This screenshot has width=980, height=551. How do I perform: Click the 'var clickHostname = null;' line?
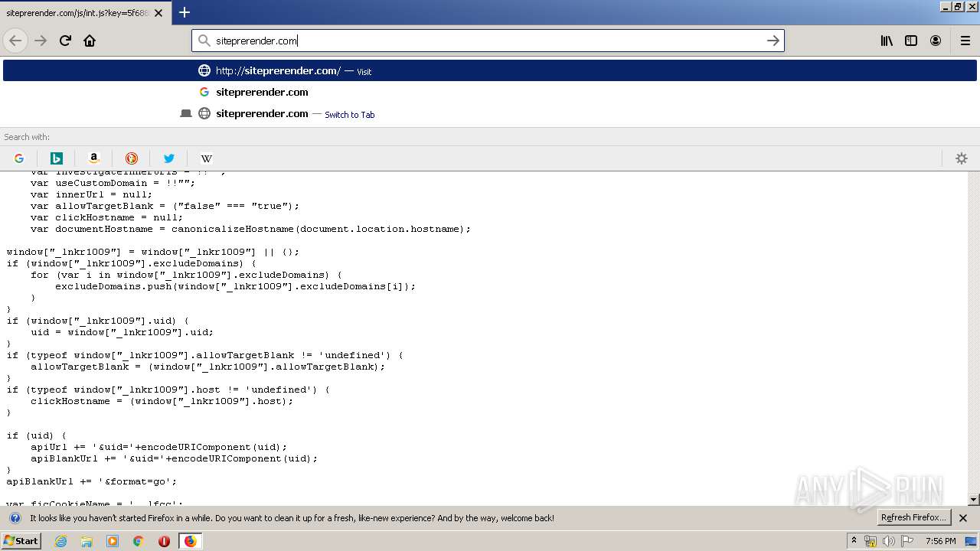tap(106, 217)
